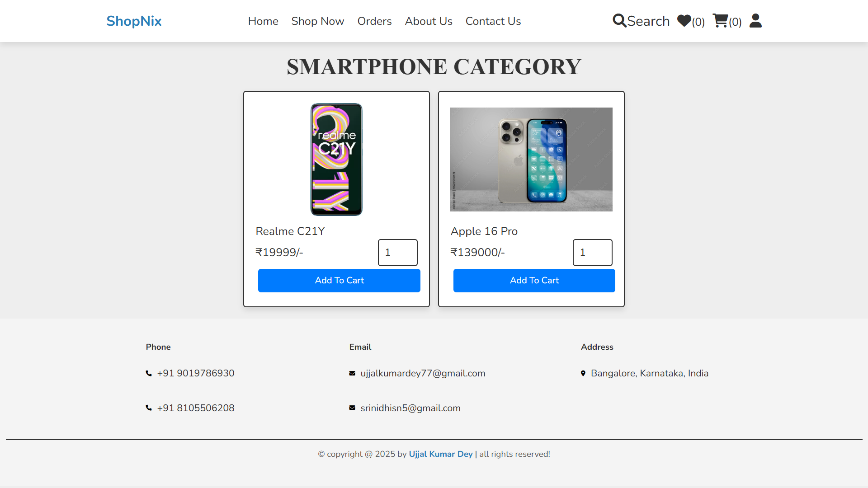868x488 pixels.
Task: Go to the Home menu item
Action: click(263, 21)
